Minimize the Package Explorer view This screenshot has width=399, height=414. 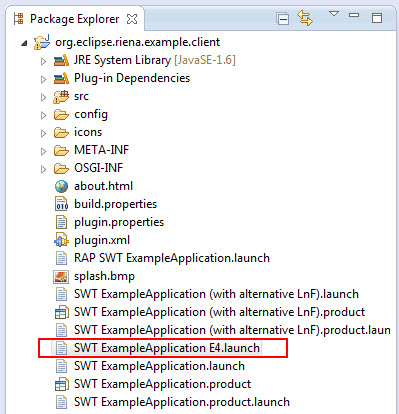point(354,15)
